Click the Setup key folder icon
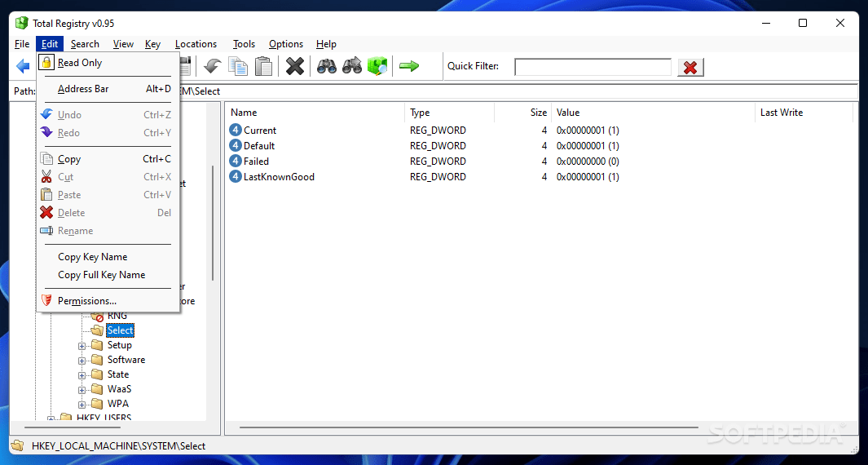 point(98,345)
